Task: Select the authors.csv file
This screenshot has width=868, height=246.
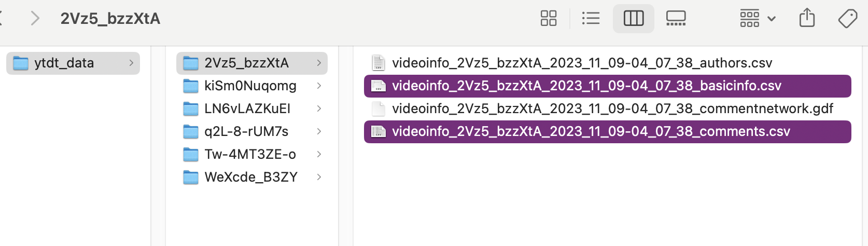Action: (x=582, y=63)
